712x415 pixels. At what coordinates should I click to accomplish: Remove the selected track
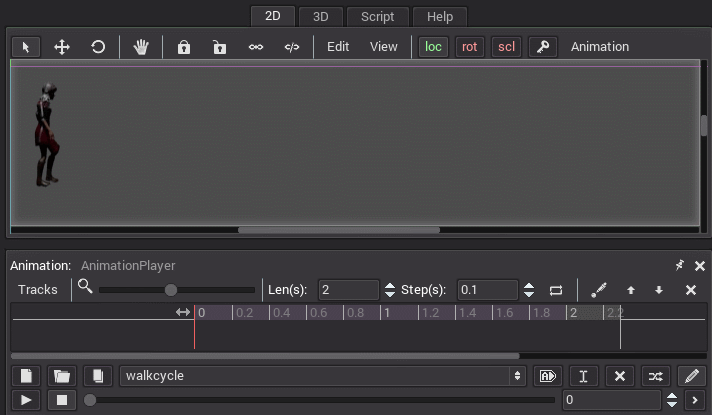pyautogui.click(x=691, y=290)
